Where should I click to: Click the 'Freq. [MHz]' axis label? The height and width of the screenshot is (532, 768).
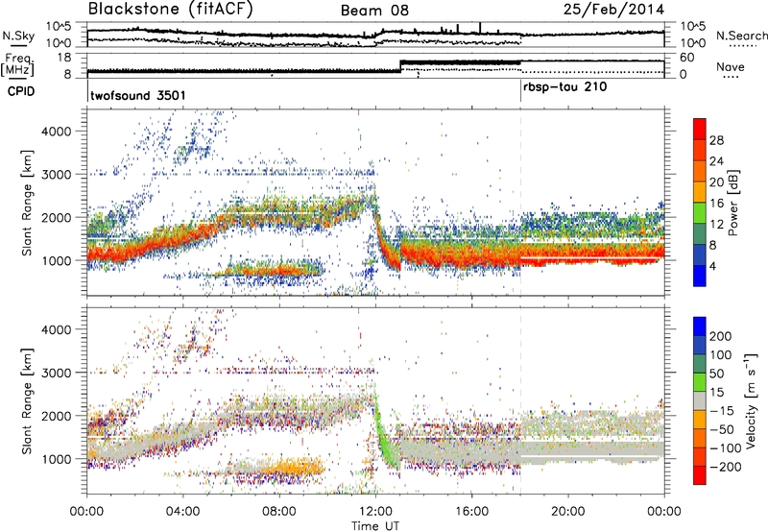[x=17, y=64]
